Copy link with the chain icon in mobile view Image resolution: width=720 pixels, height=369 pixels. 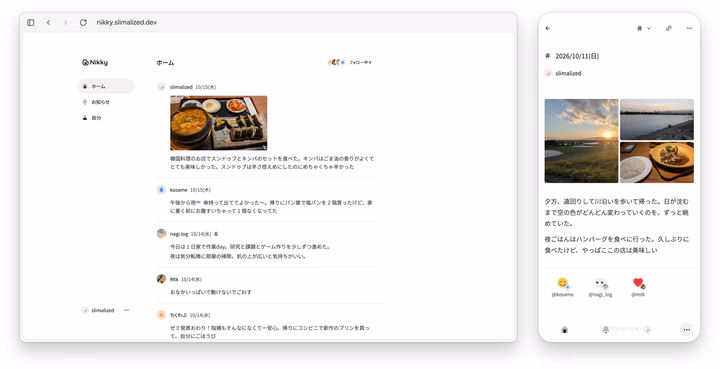tap(669, 28)
